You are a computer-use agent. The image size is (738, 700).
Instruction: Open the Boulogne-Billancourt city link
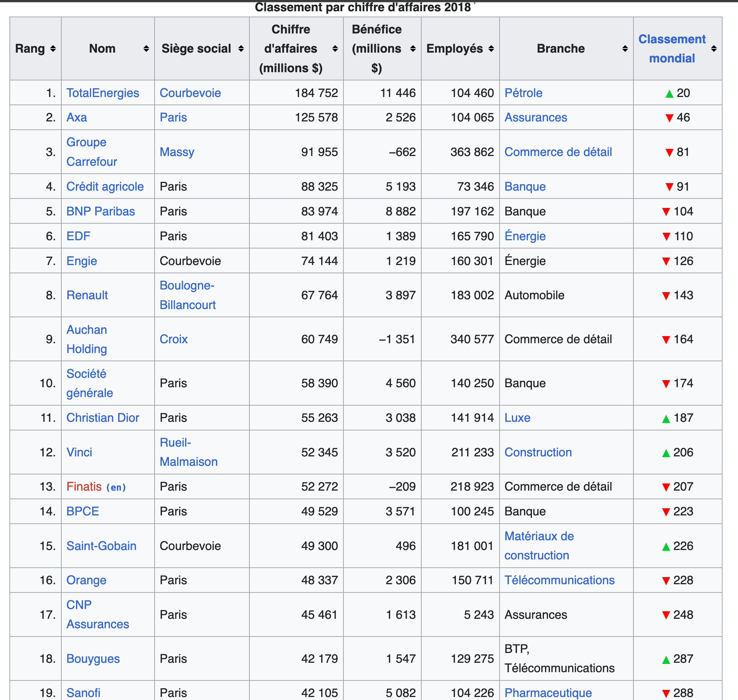[x=187, y=295]
